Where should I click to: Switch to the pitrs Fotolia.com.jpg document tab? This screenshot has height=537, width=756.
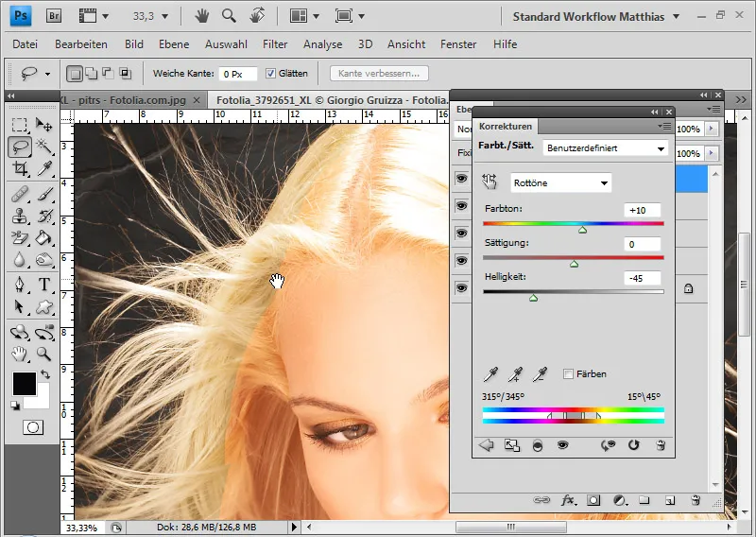coord(126,100)
